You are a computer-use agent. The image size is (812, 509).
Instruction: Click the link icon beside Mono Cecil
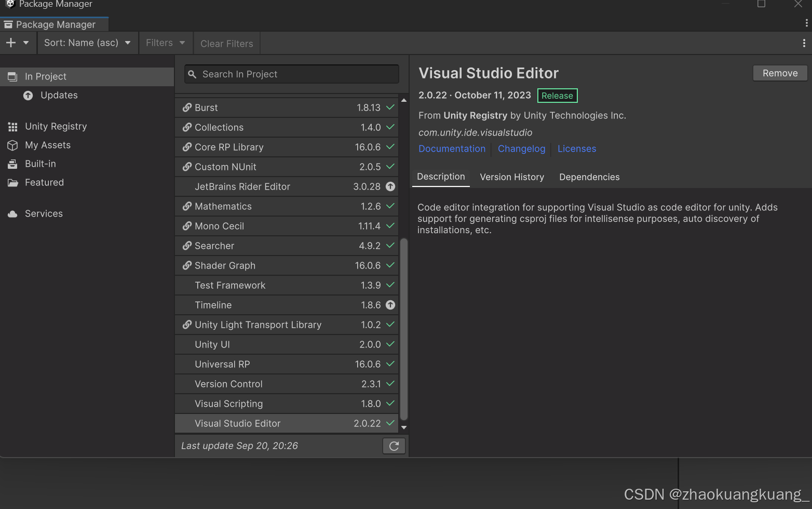[187, 226]
